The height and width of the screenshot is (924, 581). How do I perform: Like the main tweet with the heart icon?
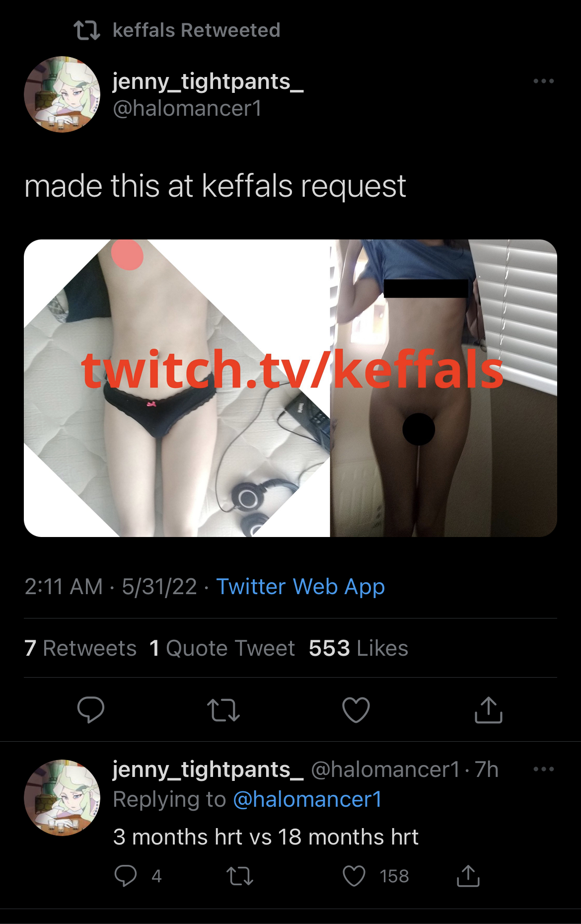pyautogui.click(x=356, y=710)
